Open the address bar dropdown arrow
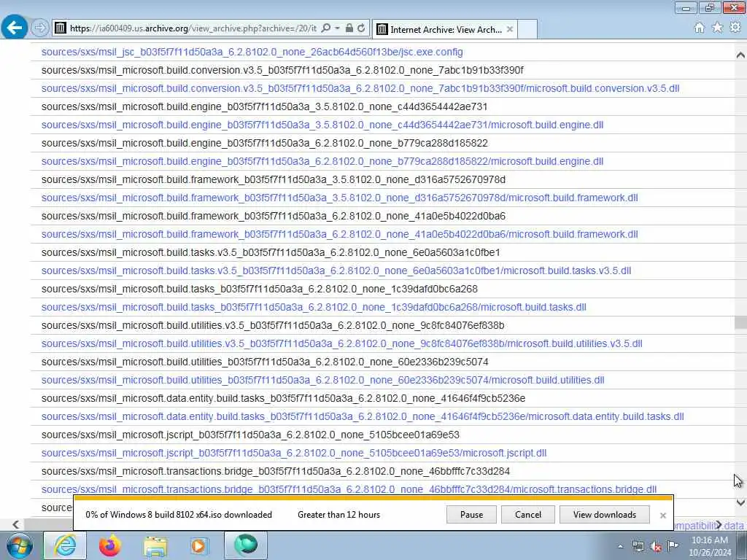Image resolution: width=747 pixels, height=560 pixels. pos(337,28)
